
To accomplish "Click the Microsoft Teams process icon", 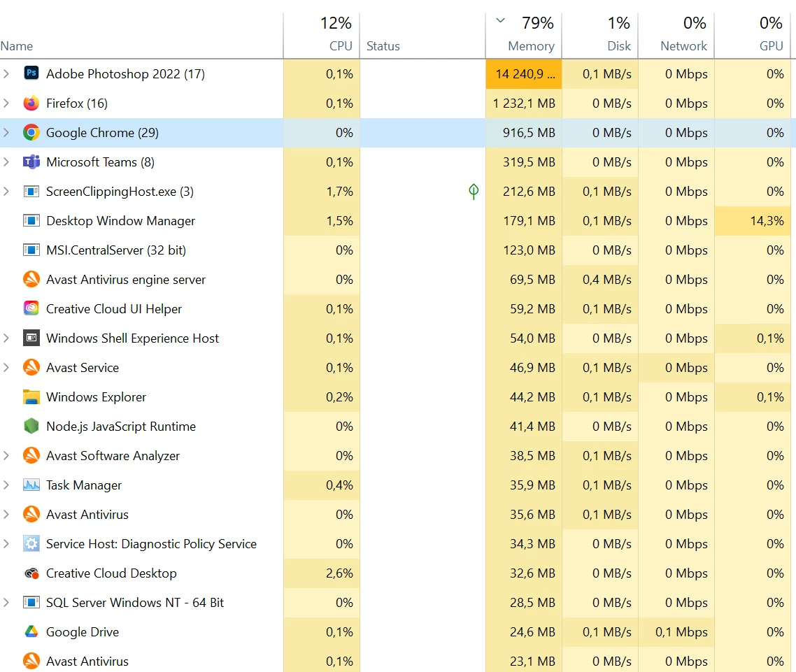I will pyautogui.click(x=31, y=162).
